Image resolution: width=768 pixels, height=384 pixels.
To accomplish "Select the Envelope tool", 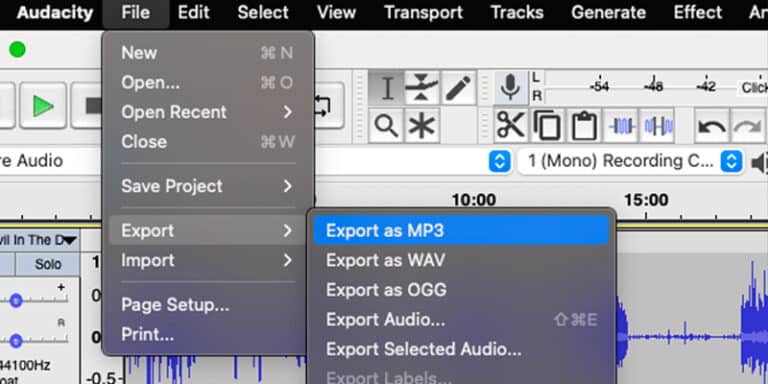I will pyautogui.click(x=422, y=88).
